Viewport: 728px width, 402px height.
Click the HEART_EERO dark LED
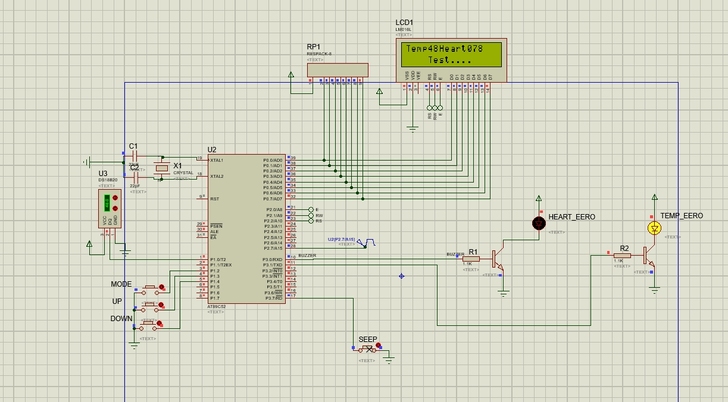coord(538,224)
